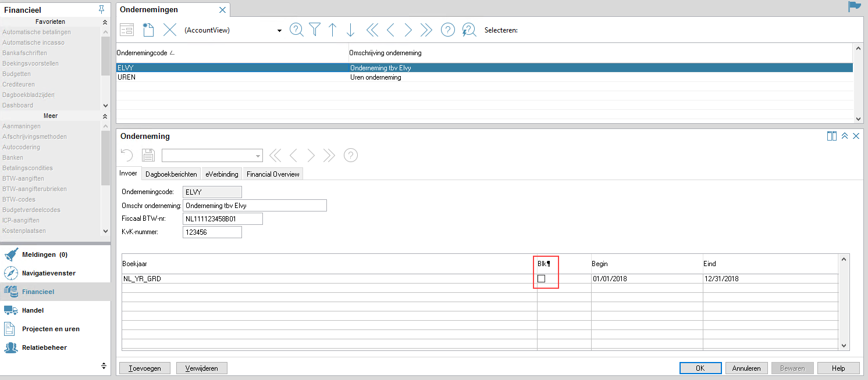Click the Toevoegen button
The height and width of the screenshot is (380, 868).
tap(144, 368)
